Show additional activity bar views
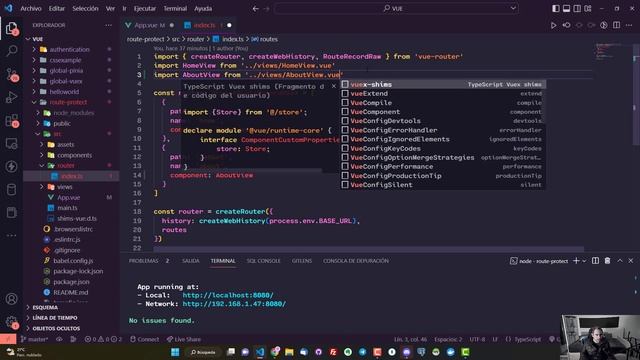The height and width of the screenshot is (360, 640). (x=11, y=236)
